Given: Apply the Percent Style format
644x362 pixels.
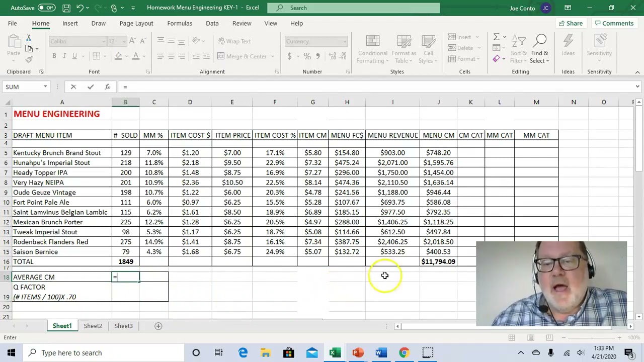Looking at the screenshot, I should [x=307, y=56].
